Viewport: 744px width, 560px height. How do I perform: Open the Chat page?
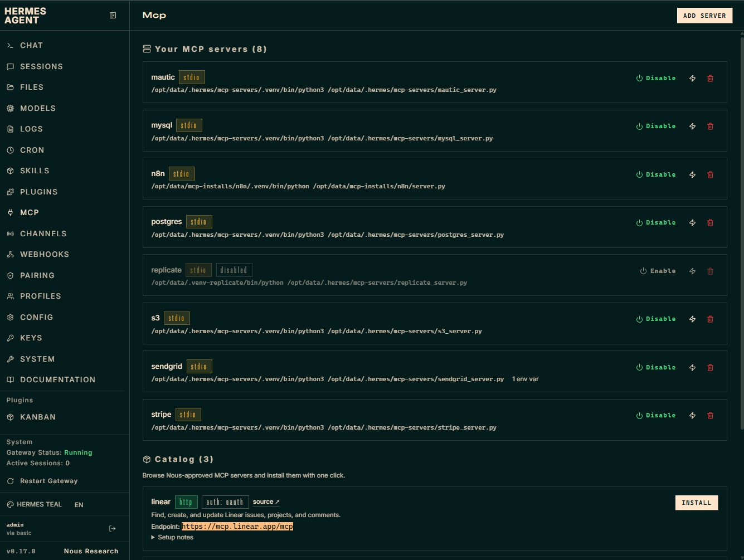65,46
